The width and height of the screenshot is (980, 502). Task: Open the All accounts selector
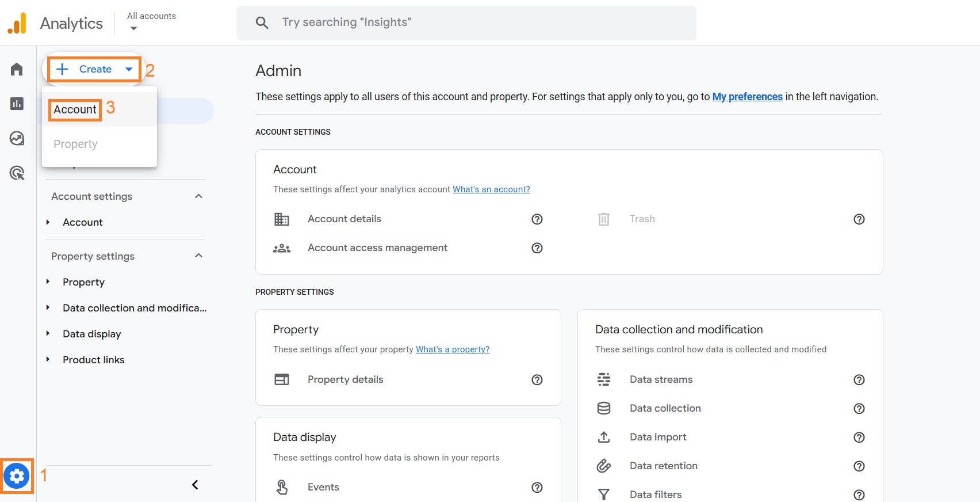tap(151, 22)
